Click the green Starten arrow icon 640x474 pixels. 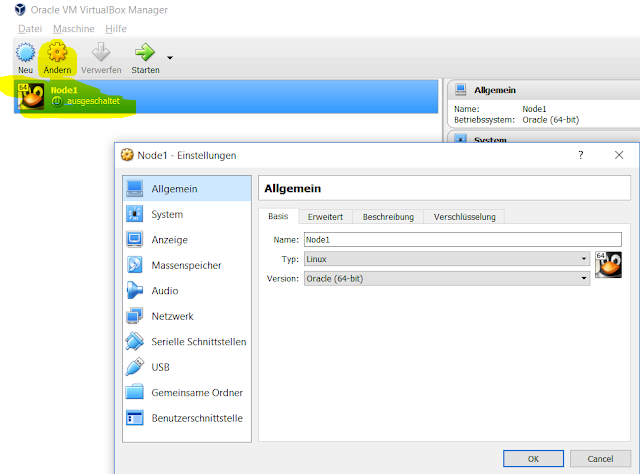click(145, 52)
